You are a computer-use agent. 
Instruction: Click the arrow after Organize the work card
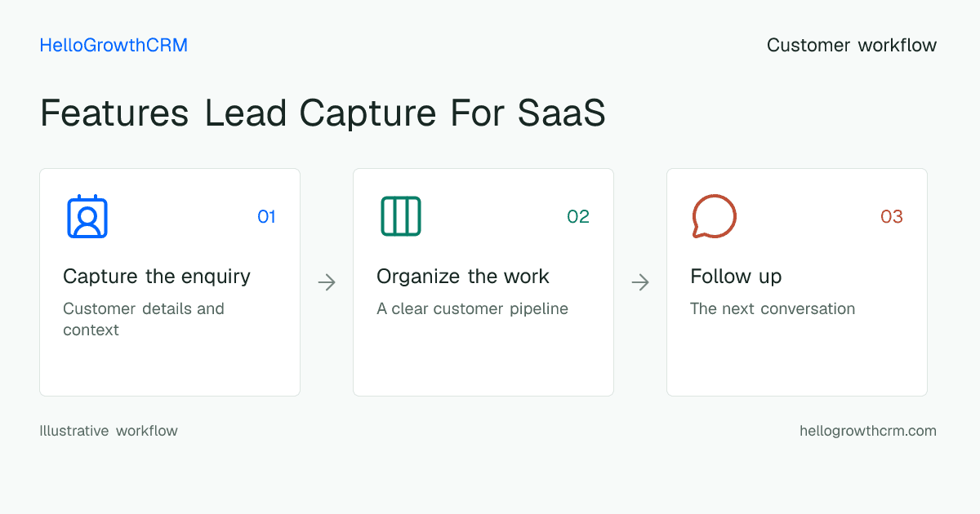[640, 282]
